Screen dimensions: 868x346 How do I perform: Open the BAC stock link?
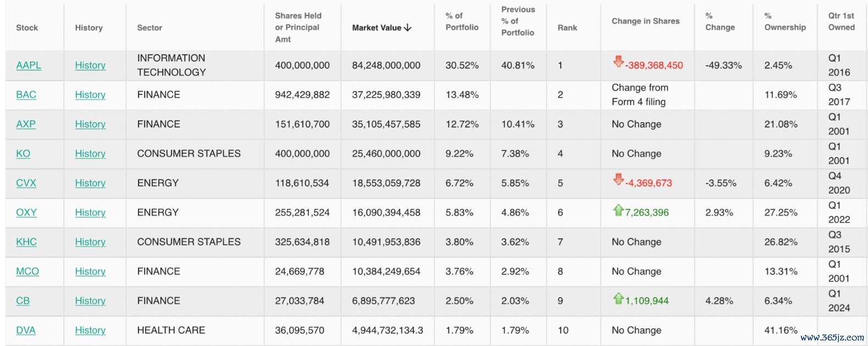click(26, 94)
